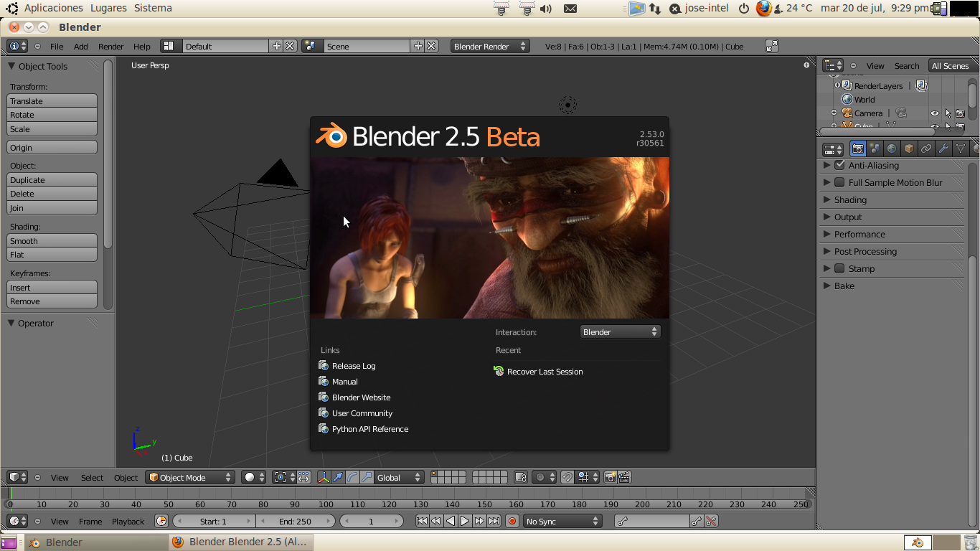980x551 pixels.
Task: Render OpenGL animation with clapperboard icon
Action: pyautogui.click(x=624, y=477)
